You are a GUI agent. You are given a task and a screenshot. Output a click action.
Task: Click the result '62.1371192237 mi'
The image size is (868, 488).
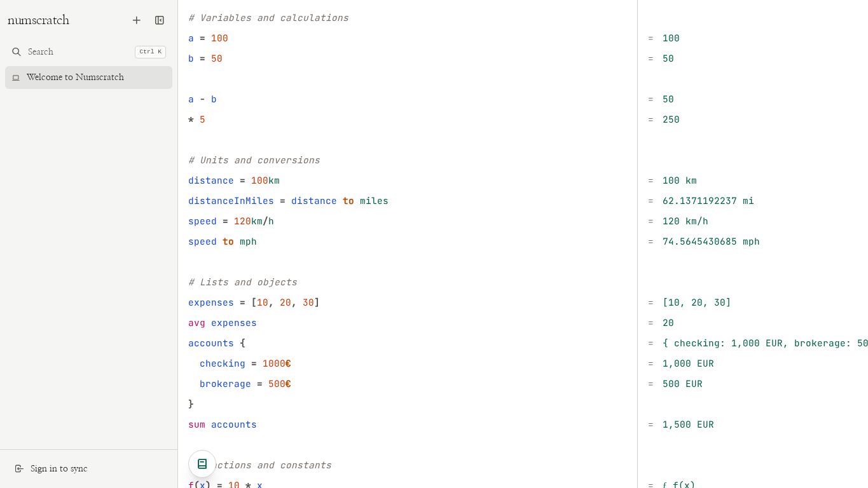(x=708, y=201)
